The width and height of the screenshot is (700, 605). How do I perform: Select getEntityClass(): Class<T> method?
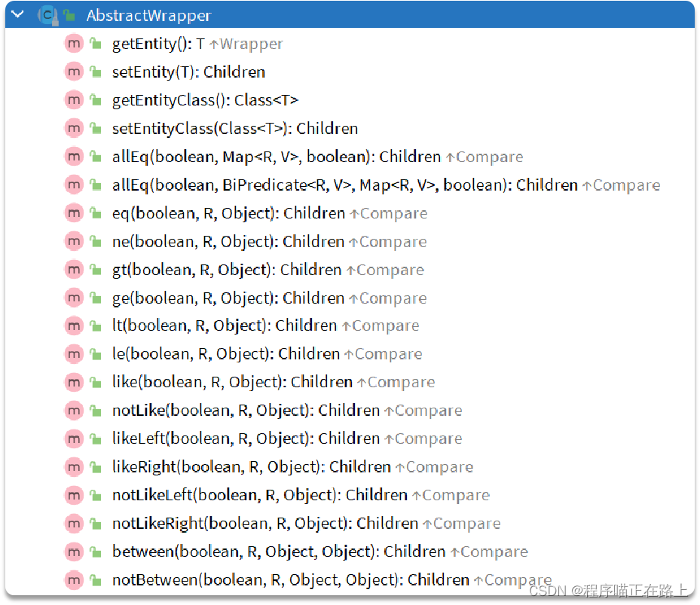[x=205, y=100]
